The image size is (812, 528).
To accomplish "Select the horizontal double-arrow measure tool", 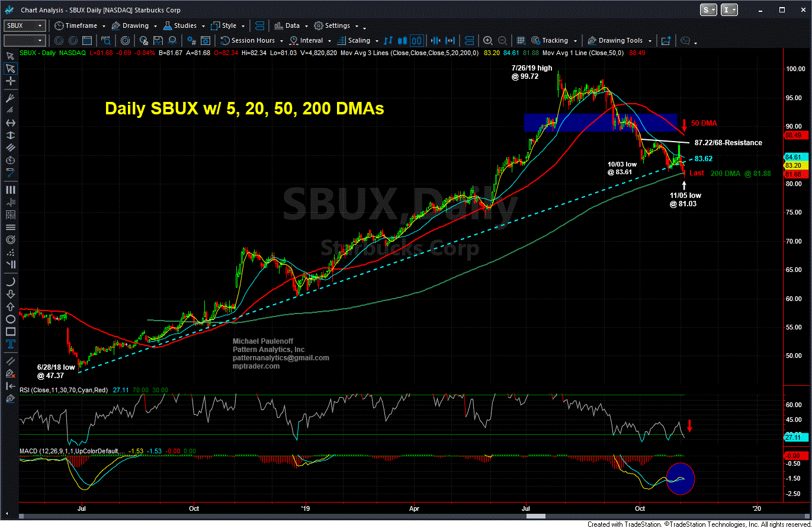I will 10,123.
